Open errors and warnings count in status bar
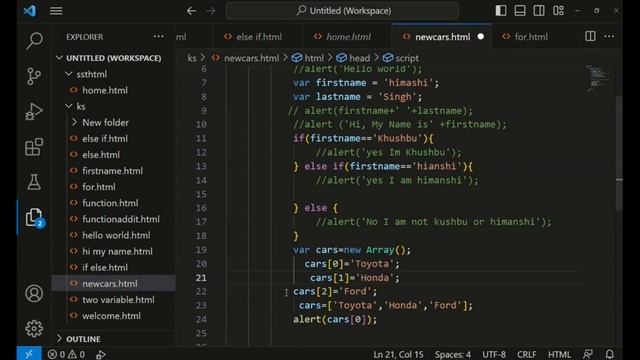 (x=66, y=354)
